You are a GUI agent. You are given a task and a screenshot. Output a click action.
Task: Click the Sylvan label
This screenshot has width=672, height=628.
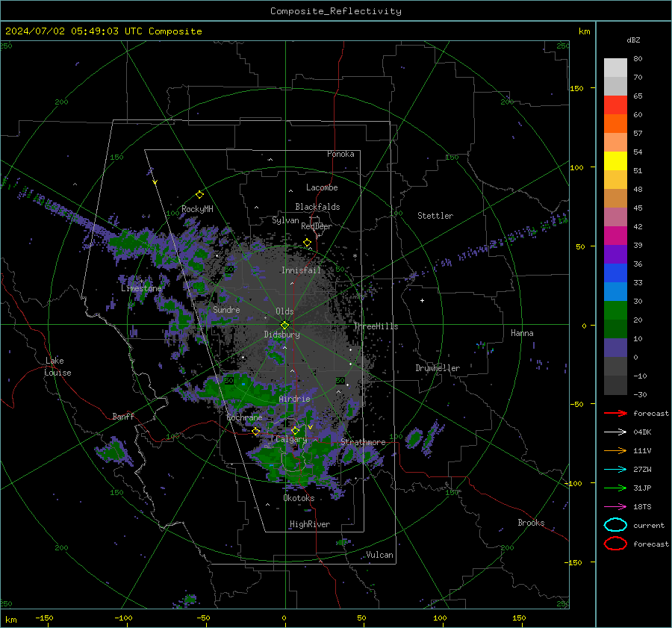(x=285, y=220)
